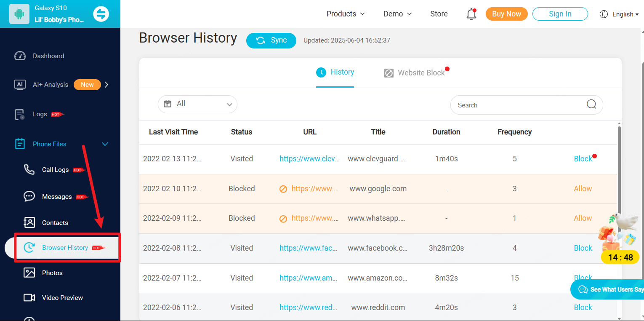Collapse the Phone Files chevron
644x321 pixels.
click(x=105, y=144)
